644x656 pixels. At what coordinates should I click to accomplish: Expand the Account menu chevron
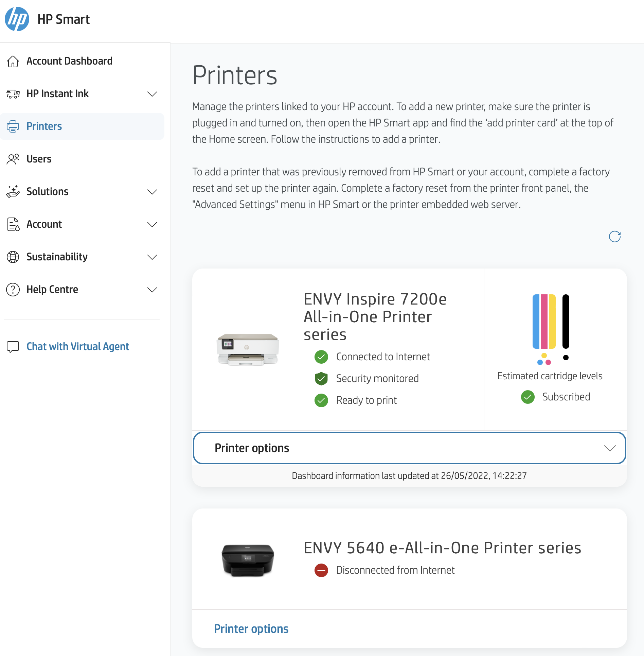[x=152, y=224]
